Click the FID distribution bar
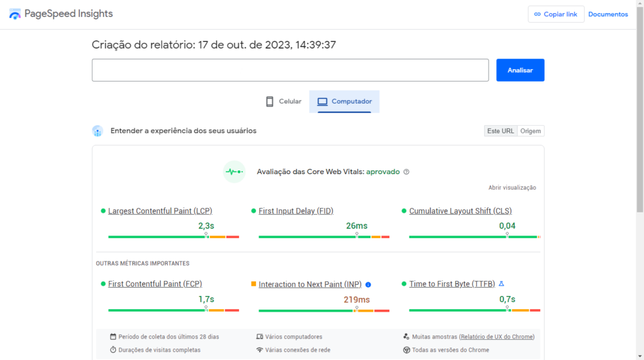The height and width of the screenshot is (360, 644). click(x=324, y=237)
